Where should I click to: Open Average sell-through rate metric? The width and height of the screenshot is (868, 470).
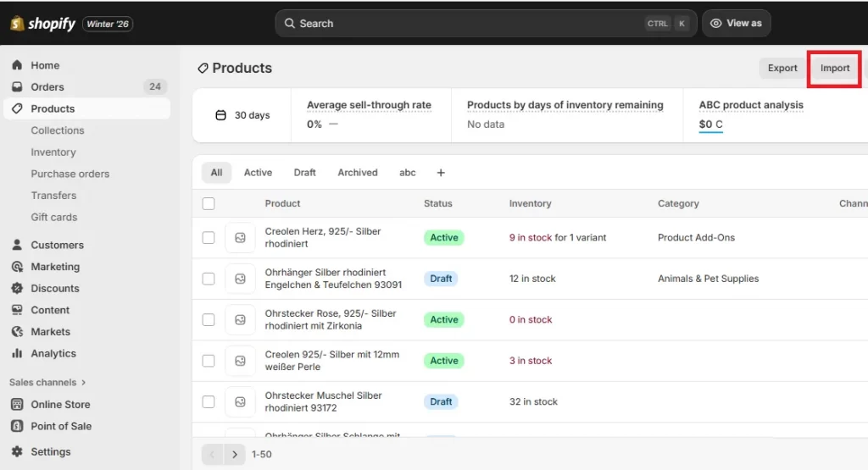click(369, 105)
